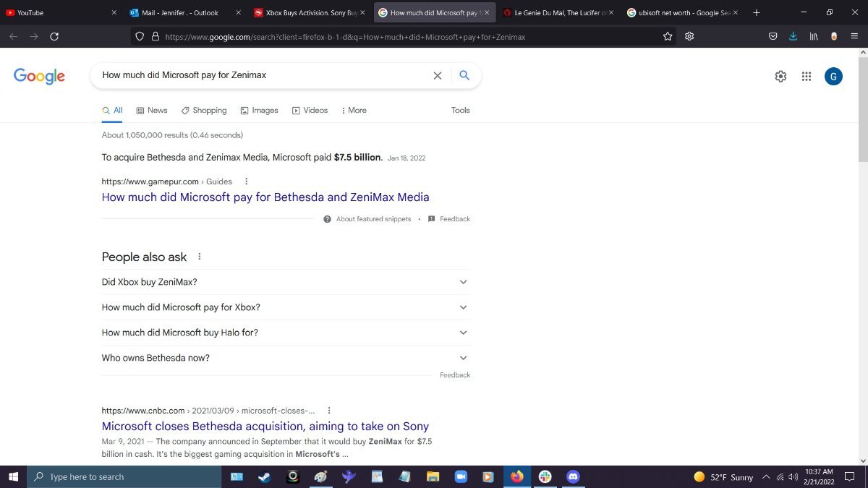Select the Images search filter
Viewport: 868px width, 488px height.
260,111
